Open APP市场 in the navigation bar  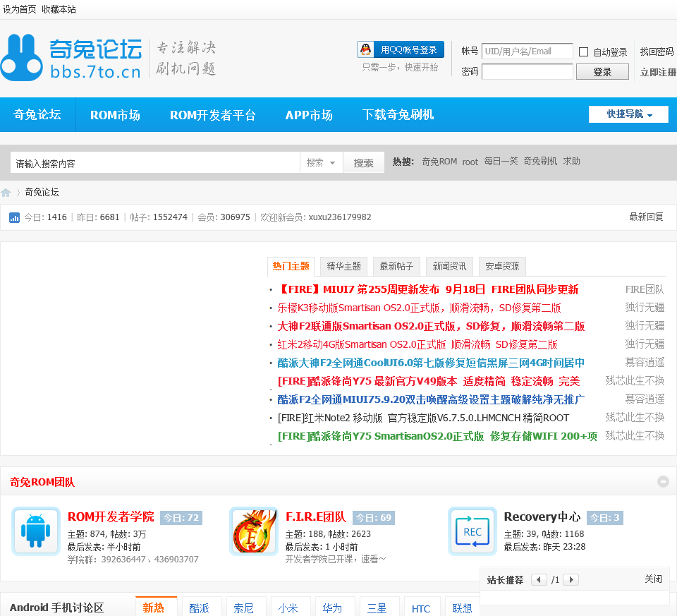(x=309, y=115)
